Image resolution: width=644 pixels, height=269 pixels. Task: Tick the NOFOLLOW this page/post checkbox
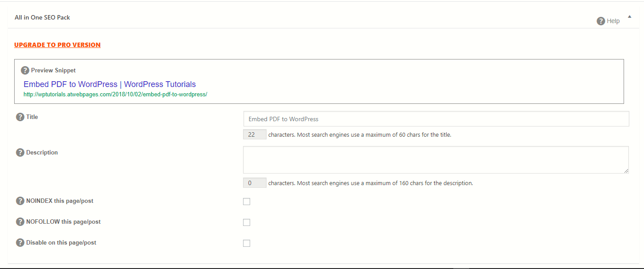[x=247, y=222]
